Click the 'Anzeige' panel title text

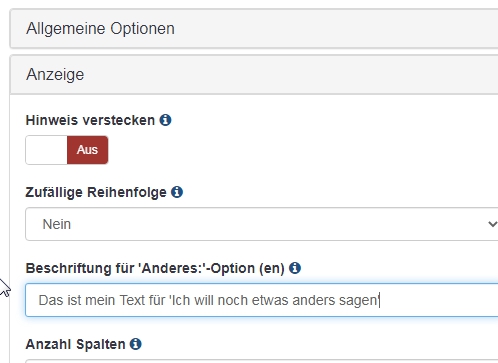55,74
